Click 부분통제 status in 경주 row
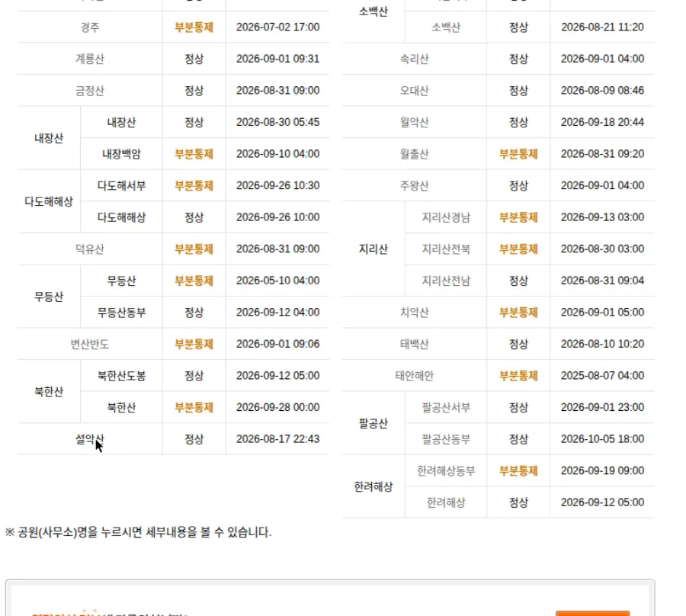This screenshot has height=616, width=686. coord(194,27)
